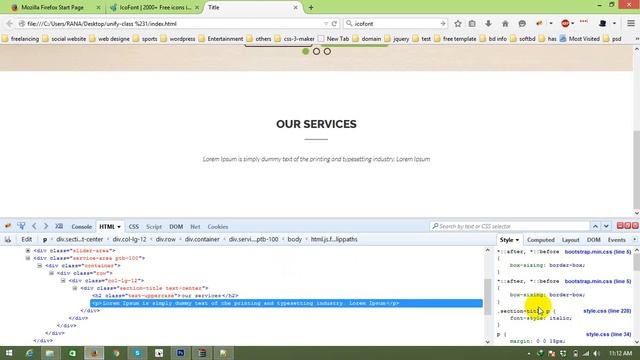Image resolution: width=640 pixels, height=360 pixels.
Task: Collapse the col-lg-12 div node
Action: point(63,280)
